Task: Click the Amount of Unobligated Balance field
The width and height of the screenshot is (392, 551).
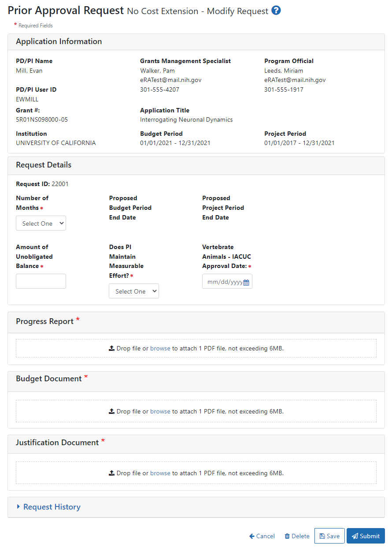Action: 41,281
